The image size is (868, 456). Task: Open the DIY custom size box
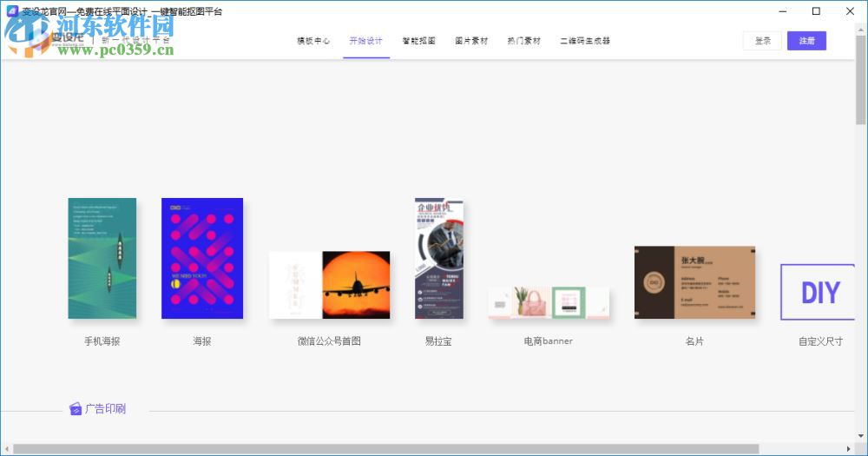pos(818,292)
